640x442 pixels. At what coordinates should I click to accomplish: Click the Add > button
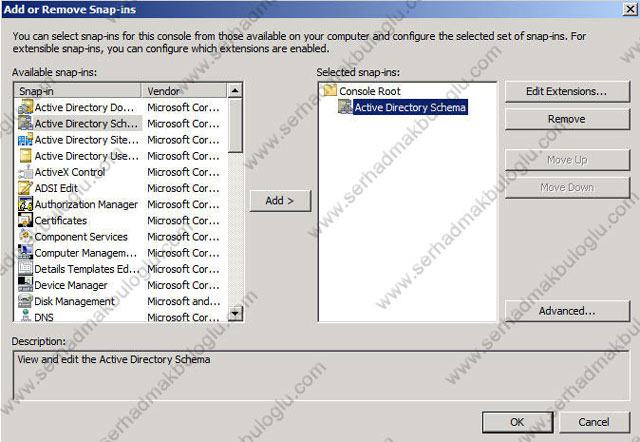coord(280,201)
